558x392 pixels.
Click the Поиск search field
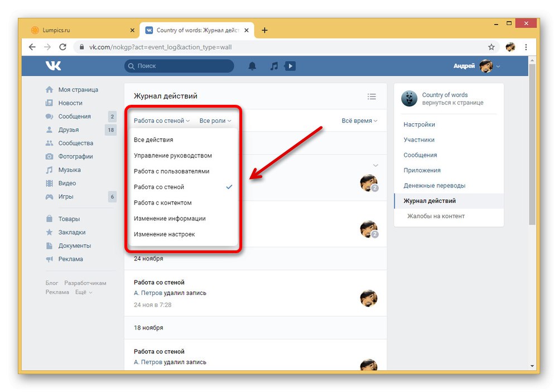pyautogui.click(x=179, y=66)
